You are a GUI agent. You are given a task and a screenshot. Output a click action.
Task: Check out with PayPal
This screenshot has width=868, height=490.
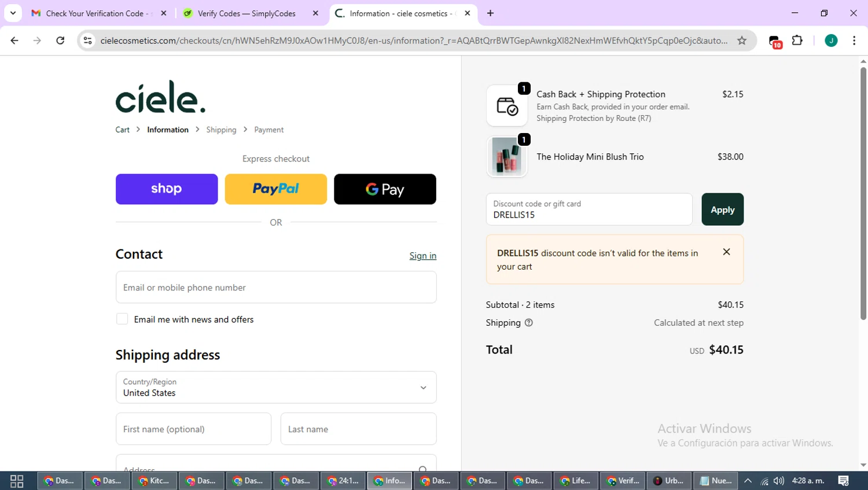point(276,189)
